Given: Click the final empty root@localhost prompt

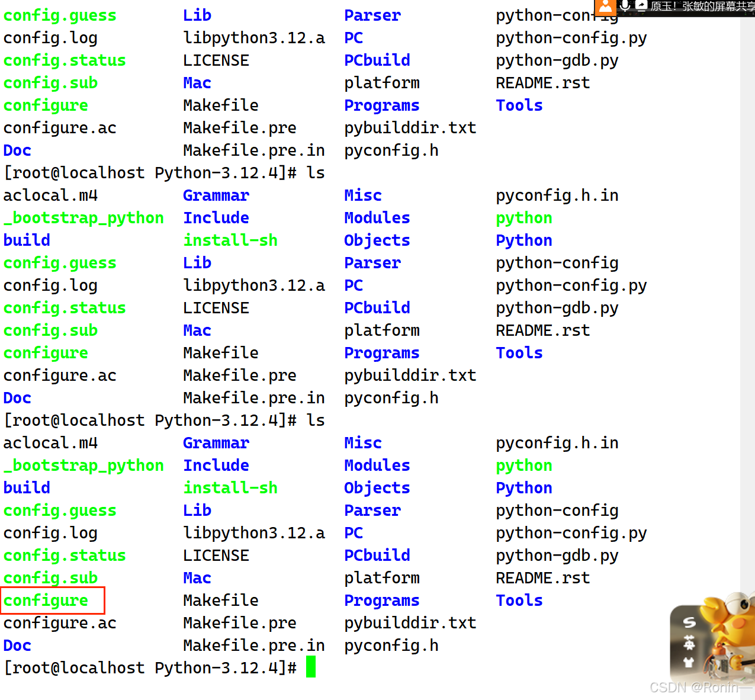Looking at the screenshot, I should pos(150,668).
